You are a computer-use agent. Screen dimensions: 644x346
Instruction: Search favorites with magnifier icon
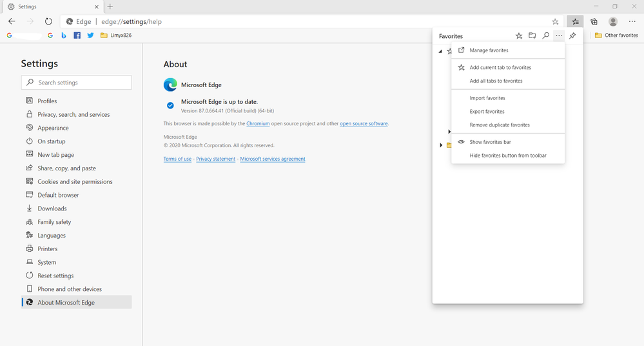[546, 36]
